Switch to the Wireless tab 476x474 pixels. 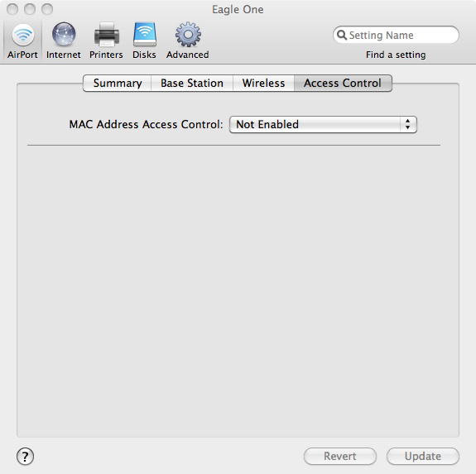[x=263, y=83]
